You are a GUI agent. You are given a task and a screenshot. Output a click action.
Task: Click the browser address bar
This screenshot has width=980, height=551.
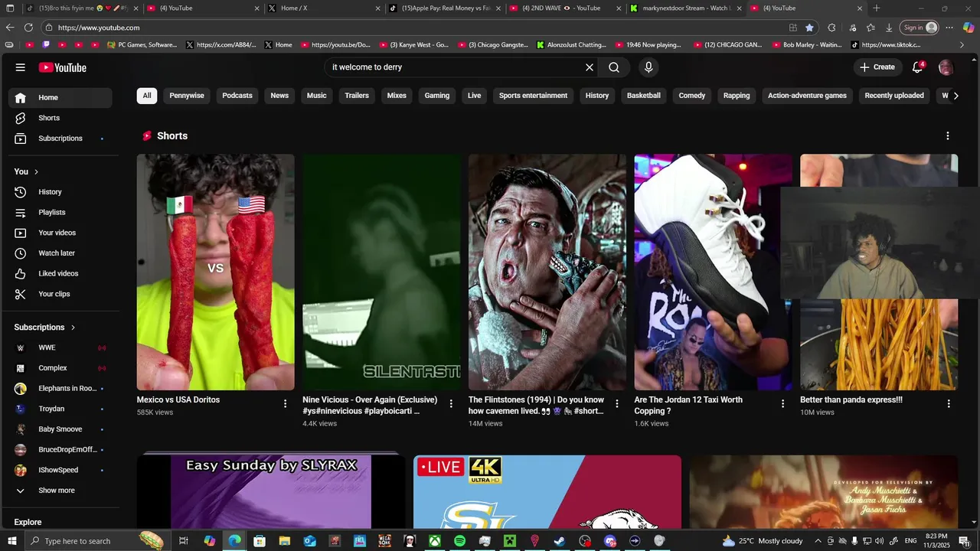point(413,28)
